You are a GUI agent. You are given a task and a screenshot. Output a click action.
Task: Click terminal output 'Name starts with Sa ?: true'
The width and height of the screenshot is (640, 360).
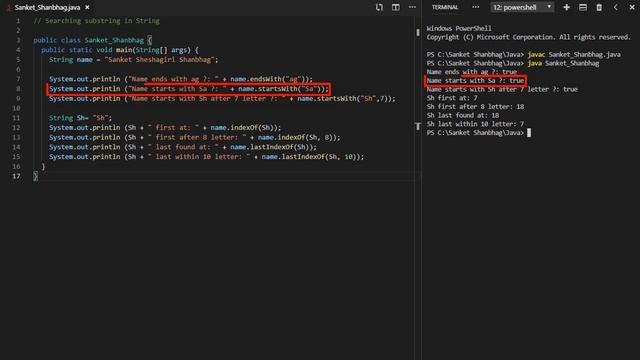pyautogui.click(x=475, y=80)
